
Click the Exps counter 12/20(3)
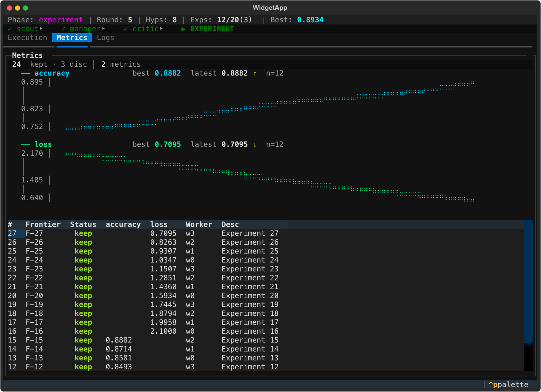234,20
